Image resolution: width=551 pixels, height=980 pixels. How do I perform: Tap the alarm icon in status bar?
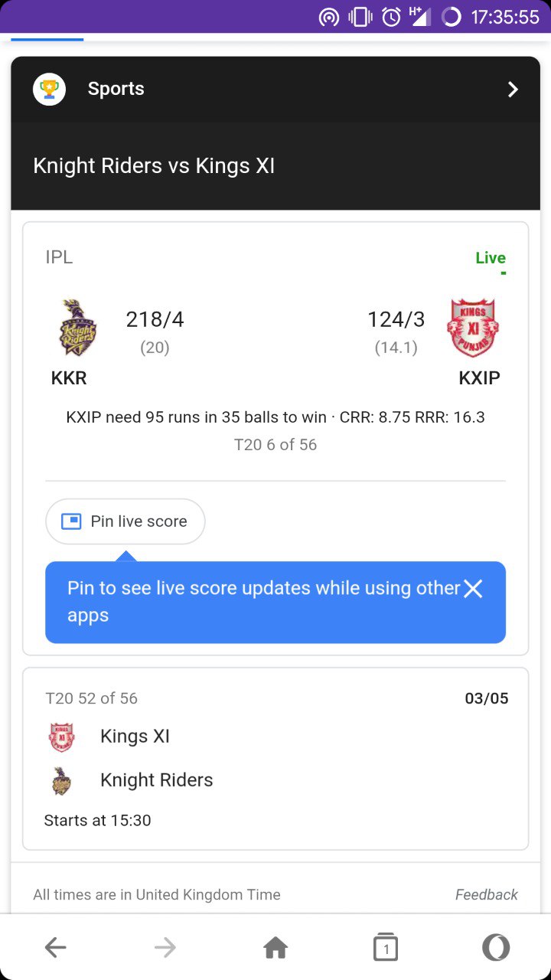pyautogui.click(x=391, y=16)
